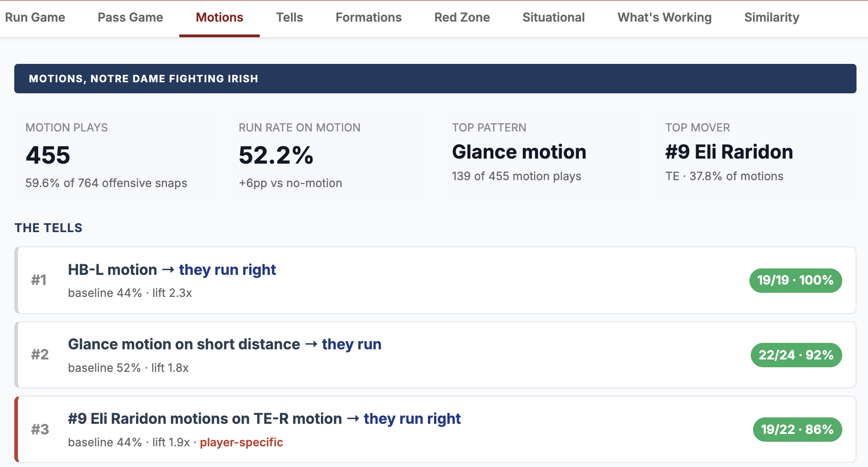Click '59.6% of 764 offensive snaps' text

tap(106, 183)
